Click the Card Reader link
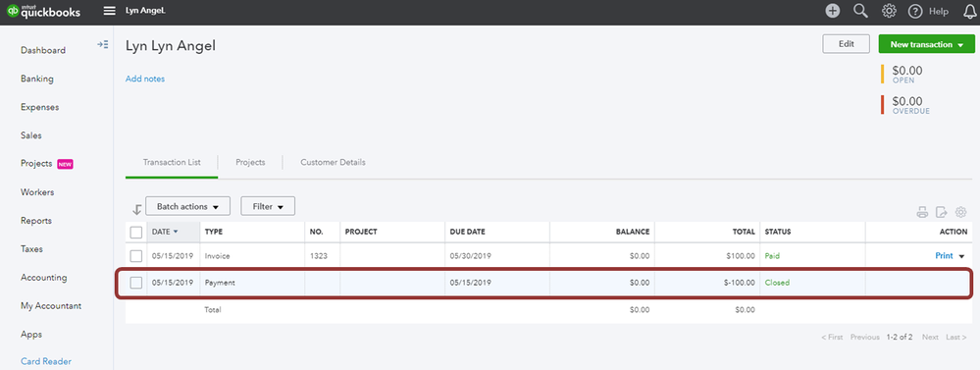Viewport: 980px width, 370px height. coord(46,361)
